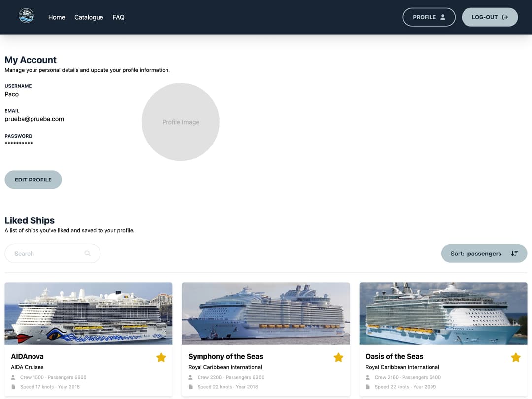This screenshot has height=399, width=532.
Task: Click the AIDAnova title
Action: click(27, 356)
